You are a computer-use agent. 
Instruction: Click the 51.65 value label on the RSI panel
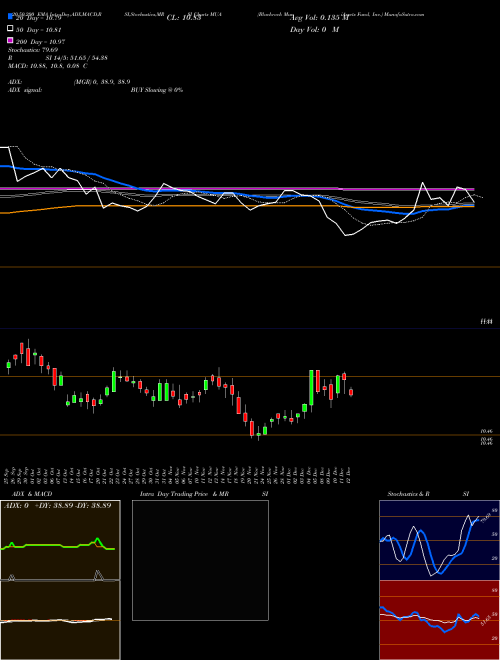pos(485,620)
